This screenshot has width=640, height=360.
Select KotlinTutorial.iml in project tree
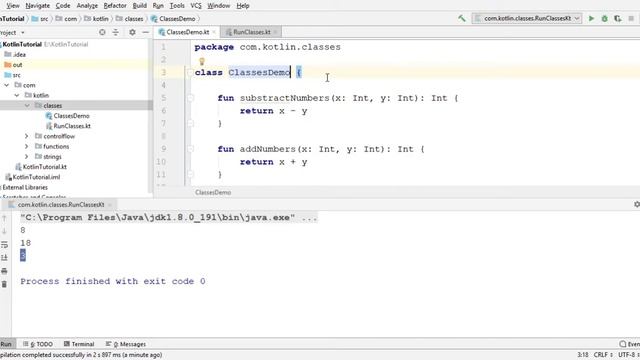[x=33, y=177]
